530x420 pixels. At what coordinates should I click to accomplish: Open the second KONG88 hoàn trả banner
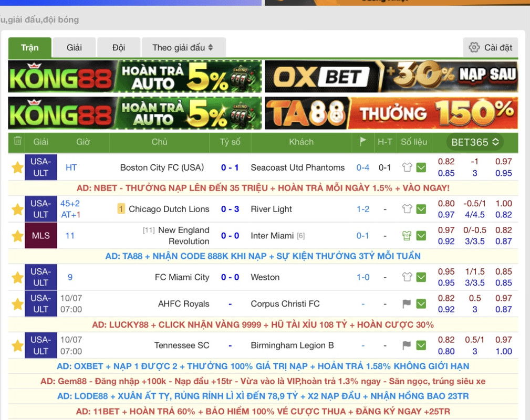pyautogui.click(x=135, y=113)
